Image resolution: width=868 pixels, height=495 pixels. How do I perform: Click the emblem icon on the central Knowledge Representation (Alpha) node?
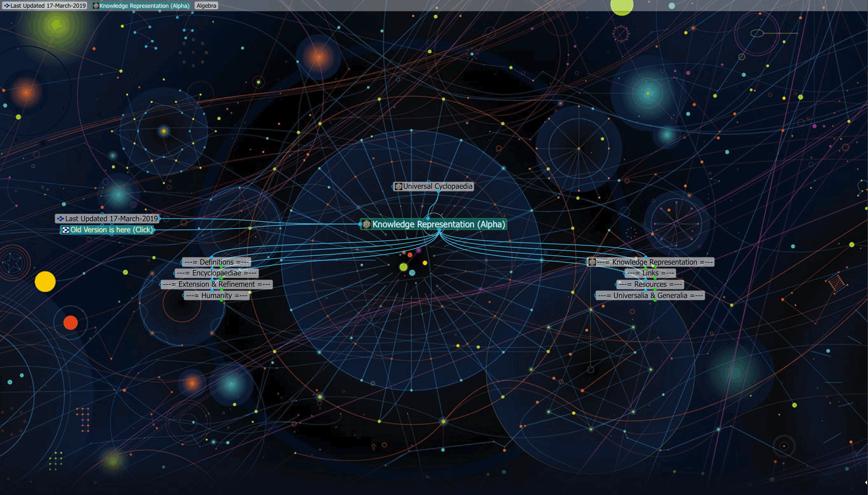pyautogui.click(x=367, y=224)
